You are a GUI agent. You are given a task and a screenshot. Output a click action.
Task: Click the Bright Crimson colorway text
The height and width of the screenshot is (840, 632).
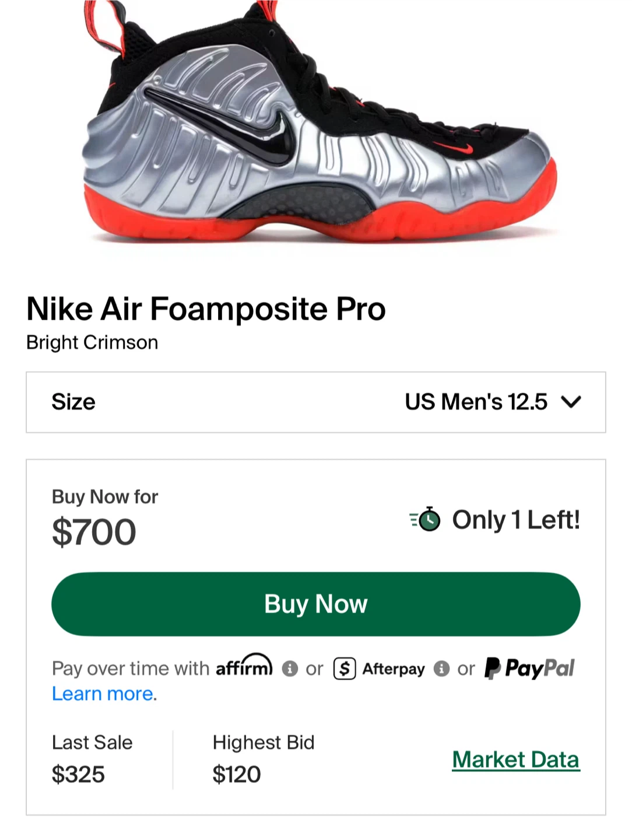tap(92, 342)
